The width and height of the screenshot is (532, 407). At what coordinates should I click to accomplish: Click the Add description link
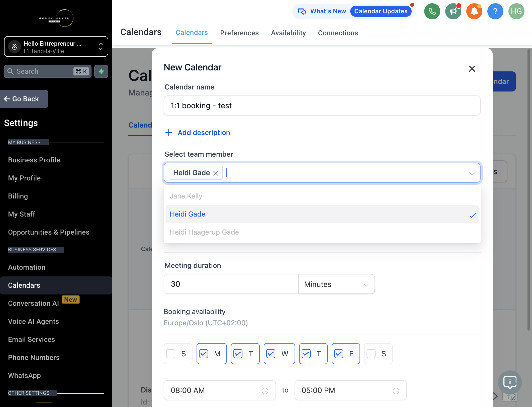coord(204,133)
